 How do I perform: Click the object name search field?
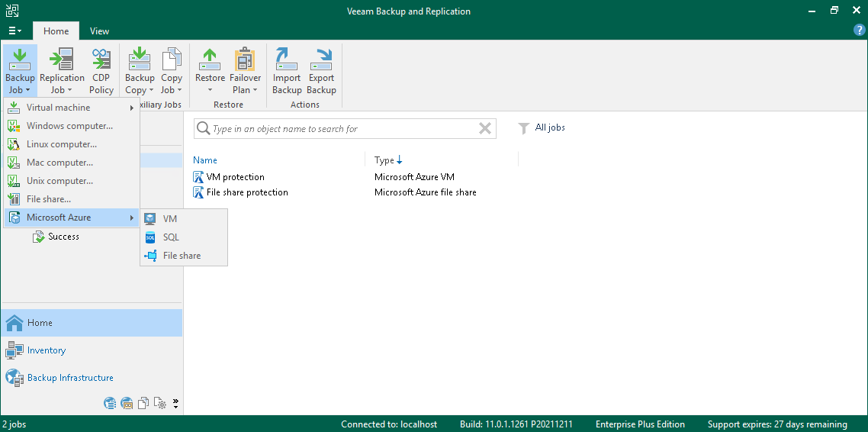click(x=344, y=128)
